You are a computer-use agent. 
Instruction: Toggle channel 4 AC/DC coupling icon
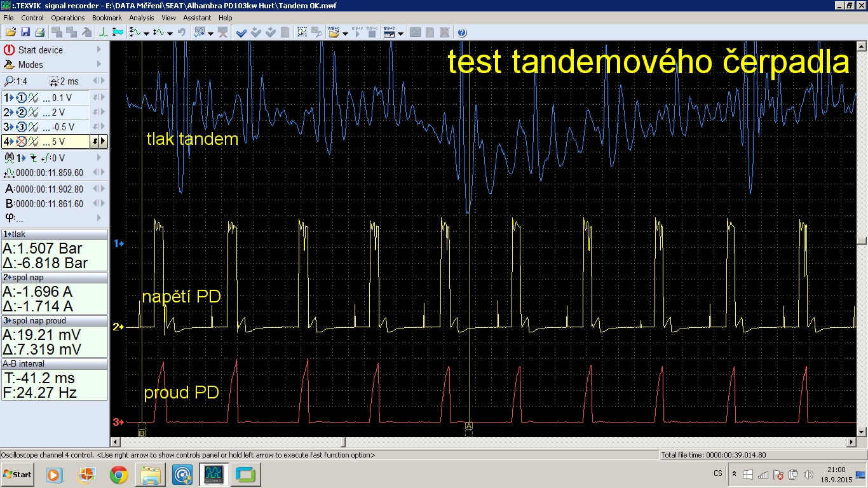click(x=34, y=142)
